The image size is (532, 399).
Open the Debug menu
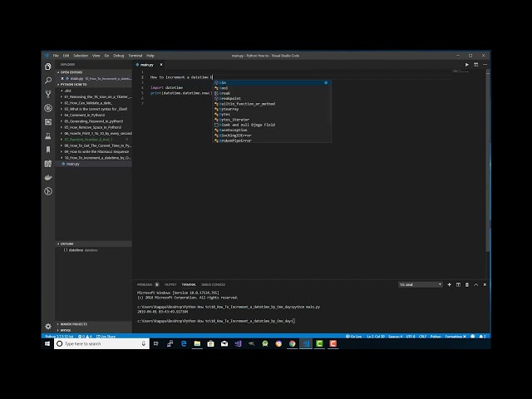[118, 56]
